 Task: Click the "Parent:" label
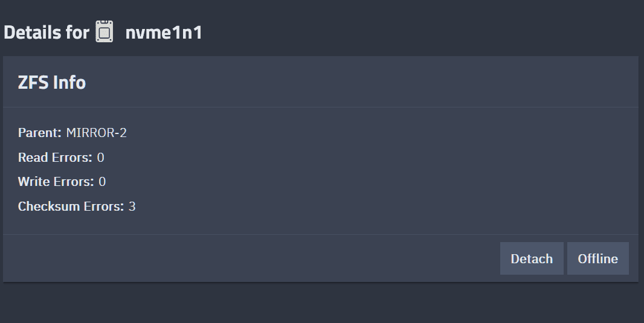tap(40, 133)
